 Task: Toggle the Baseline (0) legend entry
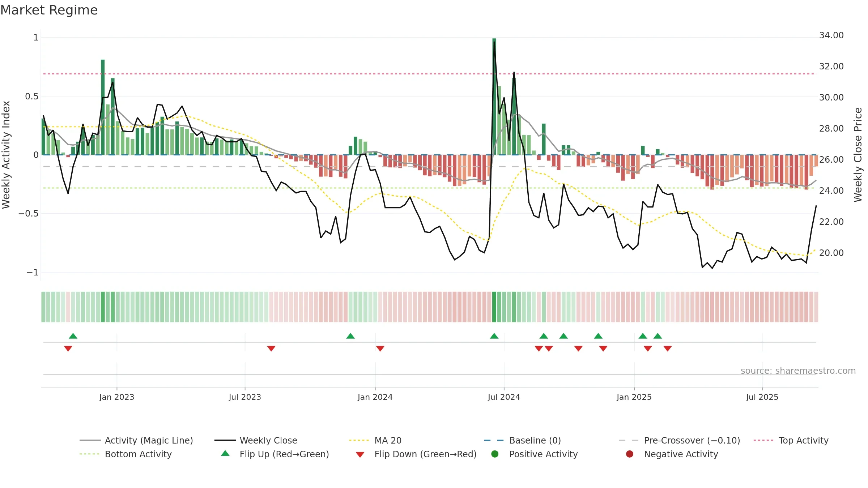coord(522,440)
